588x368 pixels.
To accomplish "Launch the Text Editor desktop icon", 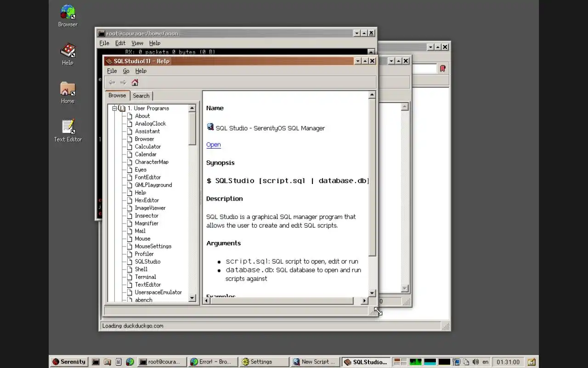I will 68,131.
